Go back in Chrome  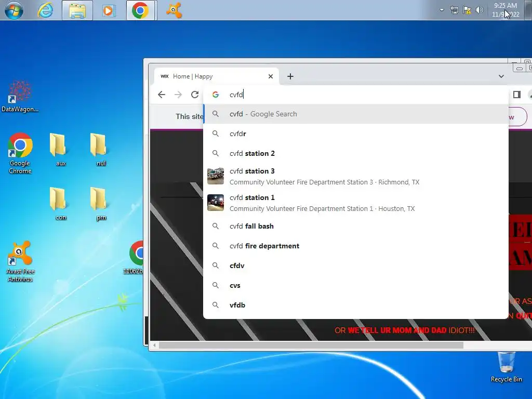coord(162,95)
